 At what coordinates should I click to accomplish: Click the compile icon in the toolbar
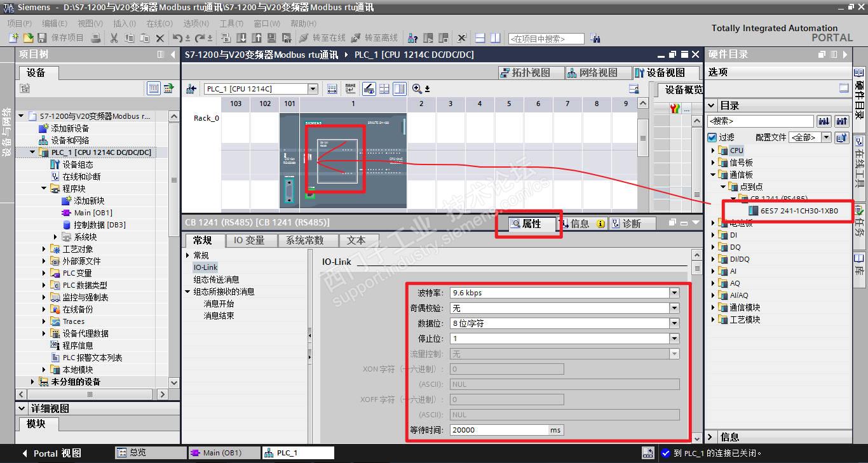(225, 38)
